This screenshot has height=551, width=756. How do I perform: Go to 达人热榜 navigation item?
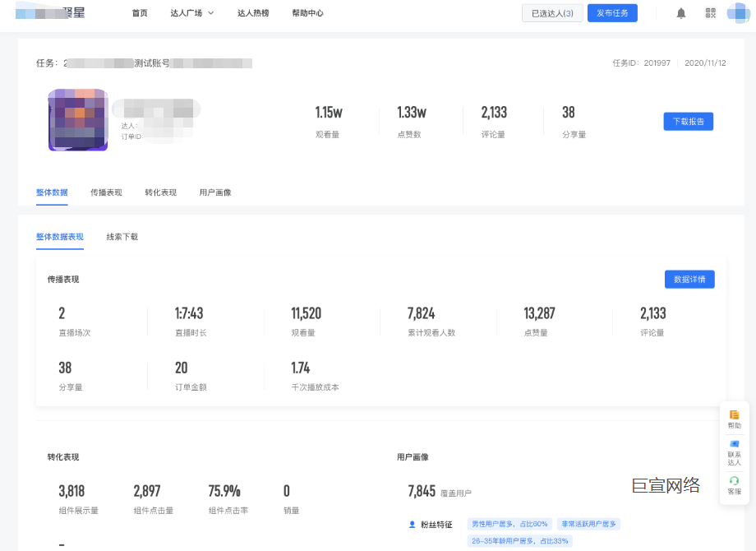click(x=253, y=13)
